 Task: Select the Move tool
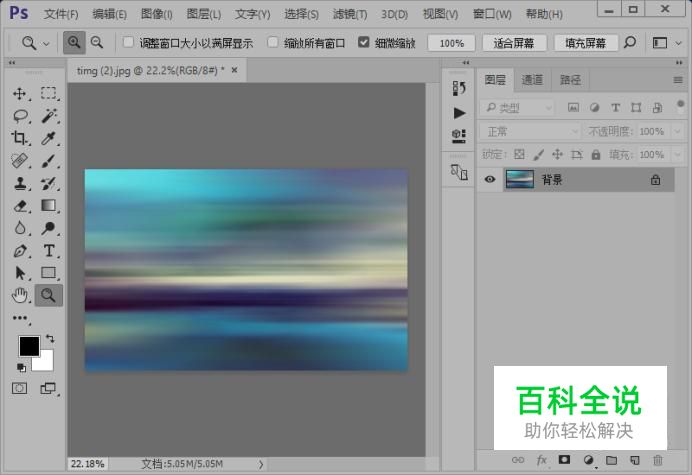[x=19, y=94]
